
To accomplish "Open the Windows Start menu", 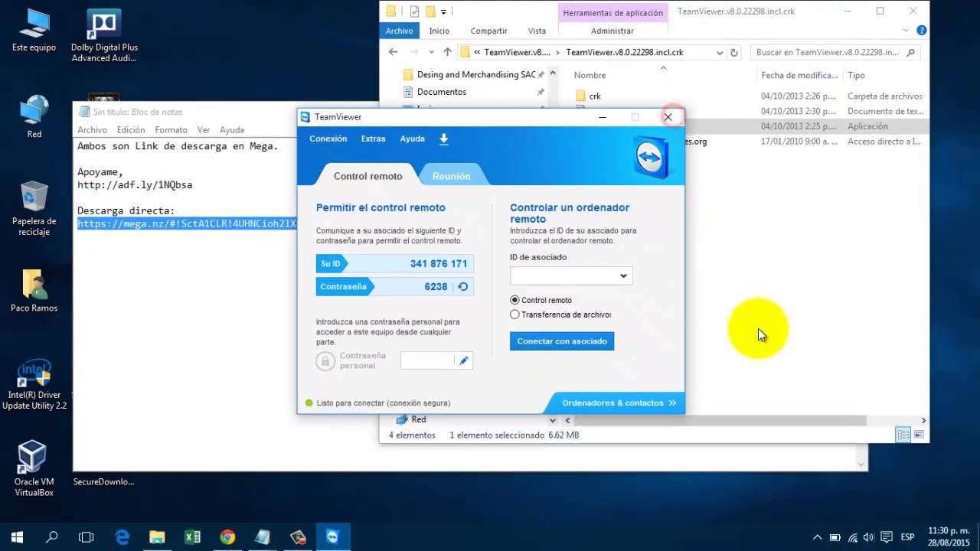I will pyautogui.click(x=17, y=537).
